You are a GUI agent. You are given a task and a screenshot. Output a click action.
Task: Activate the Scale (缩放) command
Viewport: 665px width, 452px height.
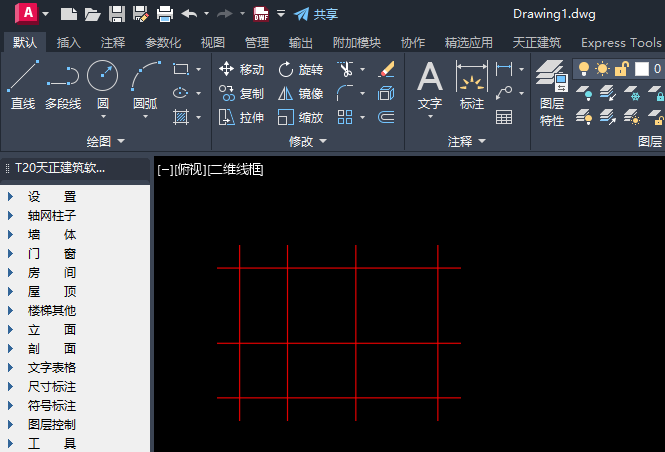pos(301,117)
